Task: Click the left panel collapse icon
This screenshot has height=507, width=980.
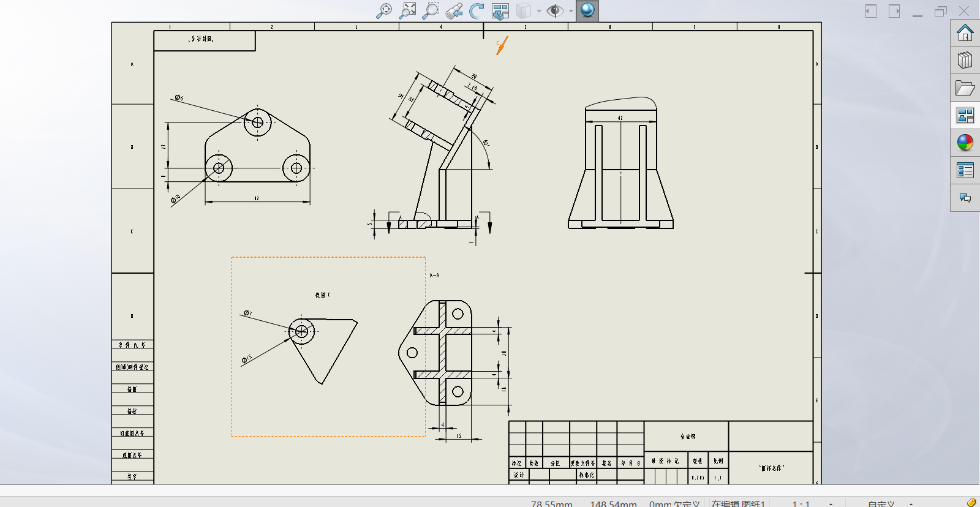Action: pyautogui.click(x=871, y=11)
